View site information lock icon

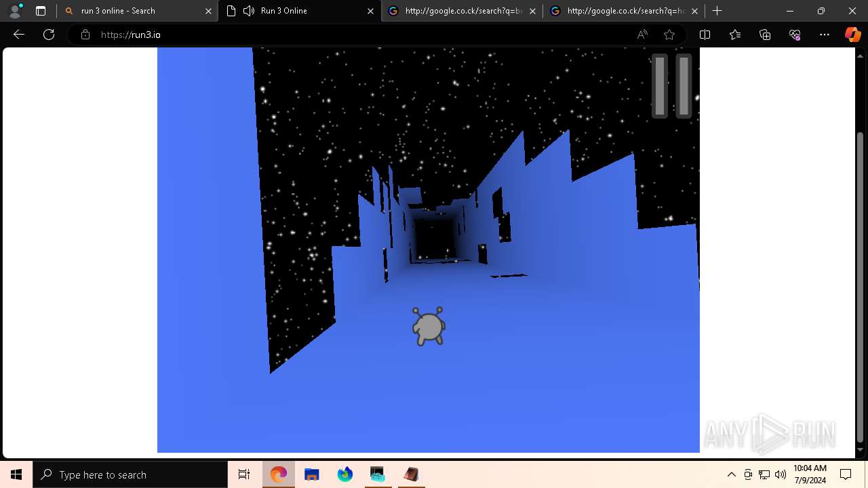85,35
